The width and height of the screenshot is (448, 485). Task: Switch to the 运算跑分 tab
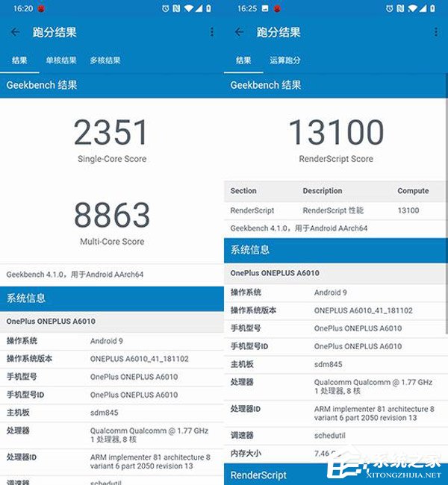[284, 60]
